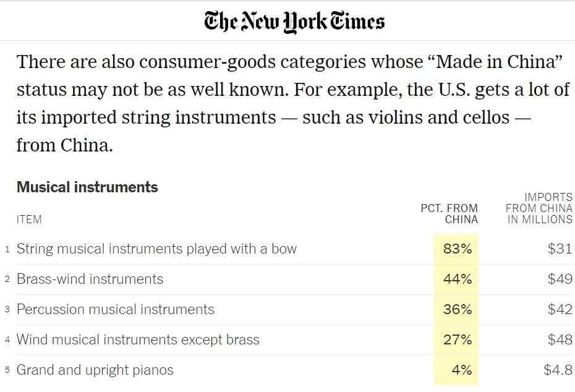Select the Percussion musical instruments row label
This screenshot has width=575, height=392.
(115, 309)
